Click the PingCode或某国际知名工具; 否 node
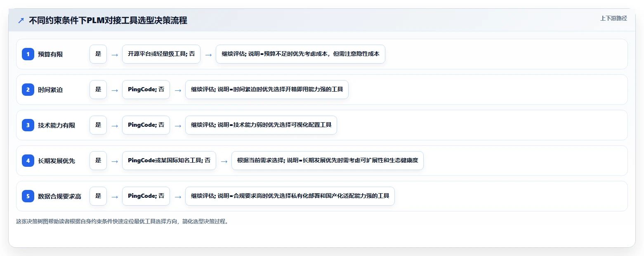The height and width of the screenshot is (256, 644). pyautogui.click(x=169, y=161)
